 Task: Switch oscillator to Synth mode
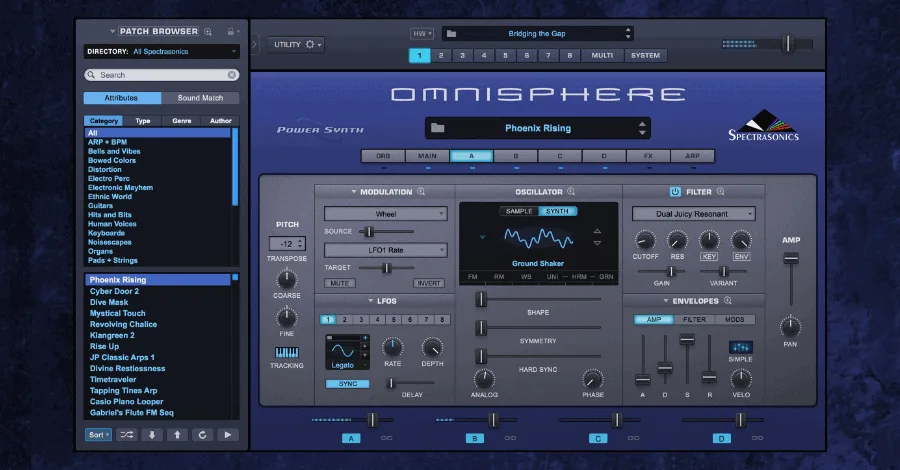[557, 211]
